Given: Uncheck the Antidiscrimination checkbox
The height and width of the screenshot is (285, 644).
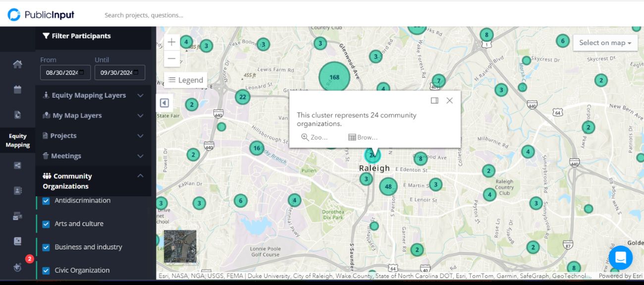Looking at the screenshot, I should [x=46, y=201].
